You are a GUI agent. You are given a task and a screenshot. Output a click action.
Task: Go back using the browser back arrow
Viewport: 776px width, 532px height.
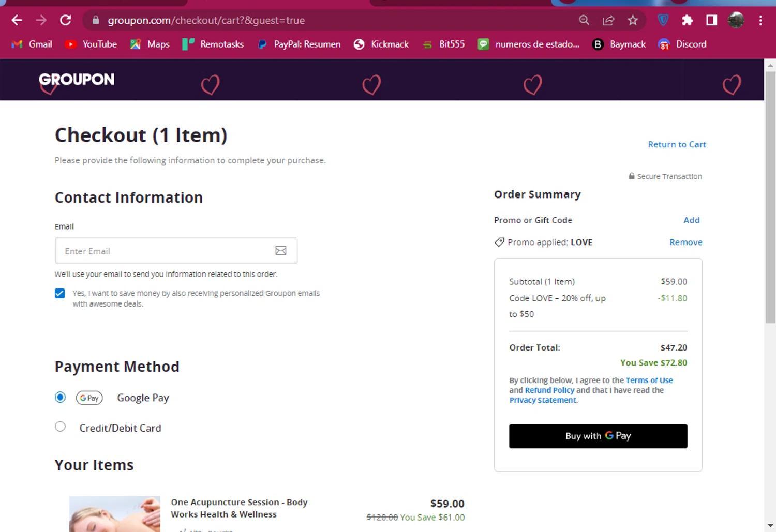point(17,20)
